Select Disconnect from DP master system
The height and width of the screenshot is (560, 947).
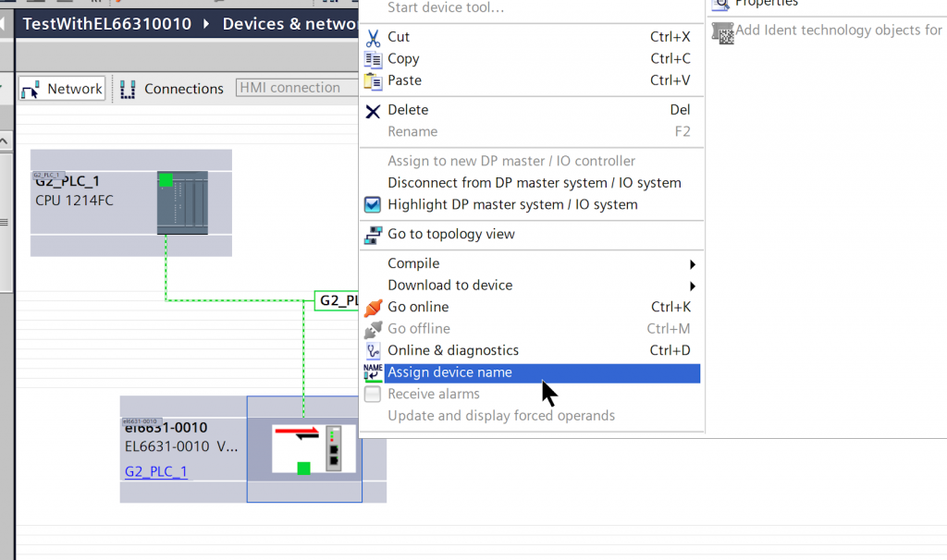tap(534, 183)
